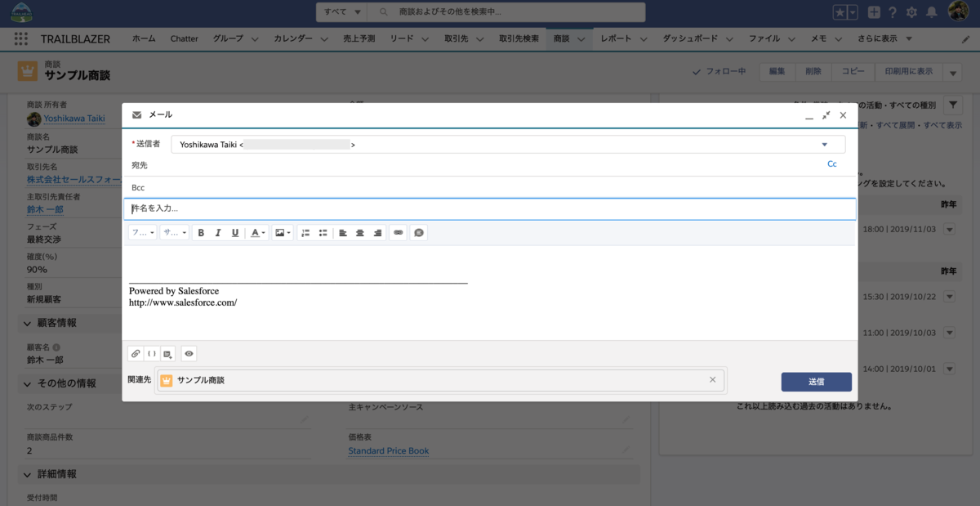This screenshot has height=506, width=980.
Task: Insert a numbered list
Action: 305,233
